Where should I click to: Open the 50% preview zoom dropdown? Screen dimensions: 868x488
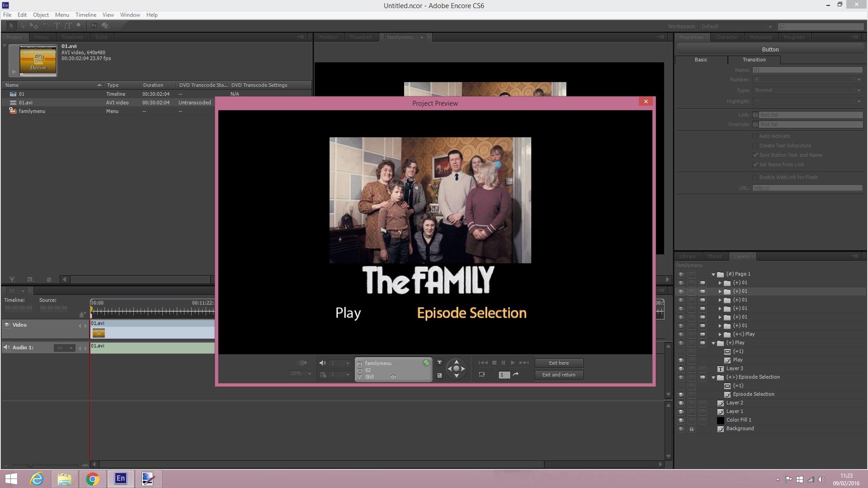[x=310, y=374]
